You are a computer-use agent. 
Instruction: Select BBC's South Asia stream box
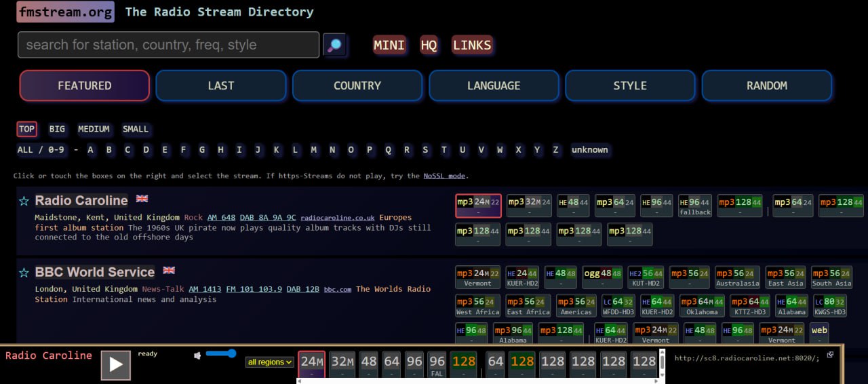pos(831,277)
